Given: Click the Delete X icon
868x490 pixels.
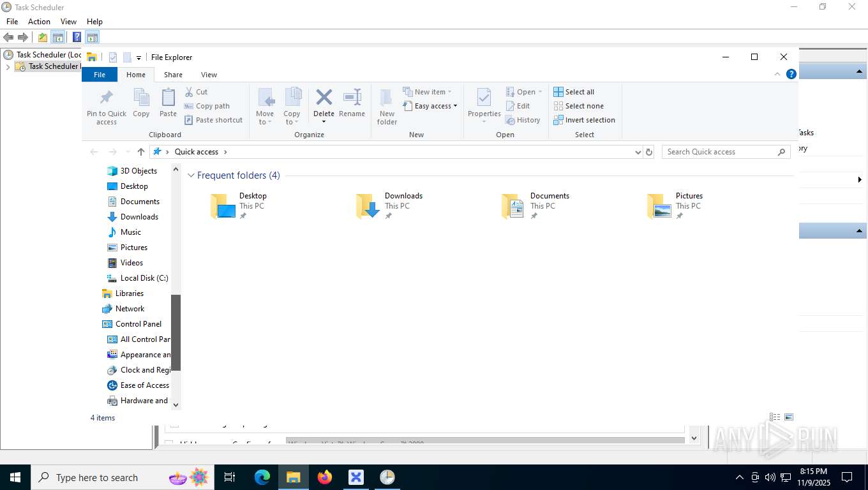Looking at the screenshot, I should click(x=324, y=98).
